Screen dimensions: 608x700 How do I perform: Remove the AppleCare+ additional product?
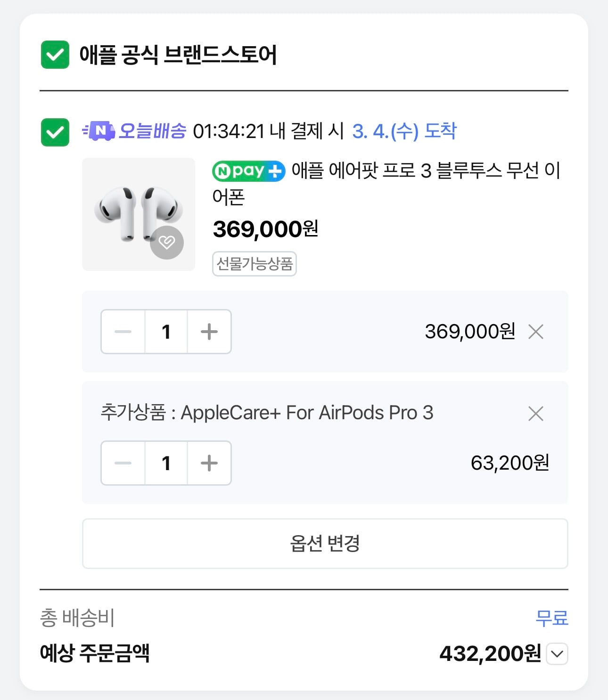coord(536,414)
